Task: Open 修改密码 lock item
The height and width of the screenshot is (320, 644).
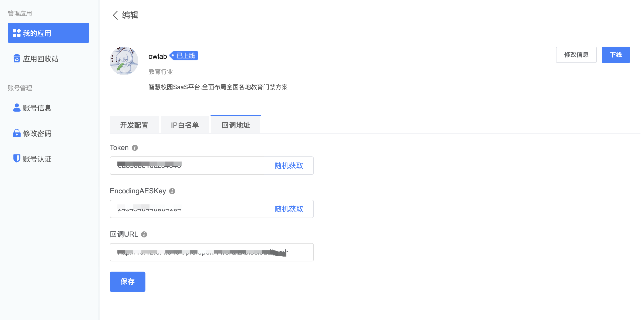Action: point(32,134)
